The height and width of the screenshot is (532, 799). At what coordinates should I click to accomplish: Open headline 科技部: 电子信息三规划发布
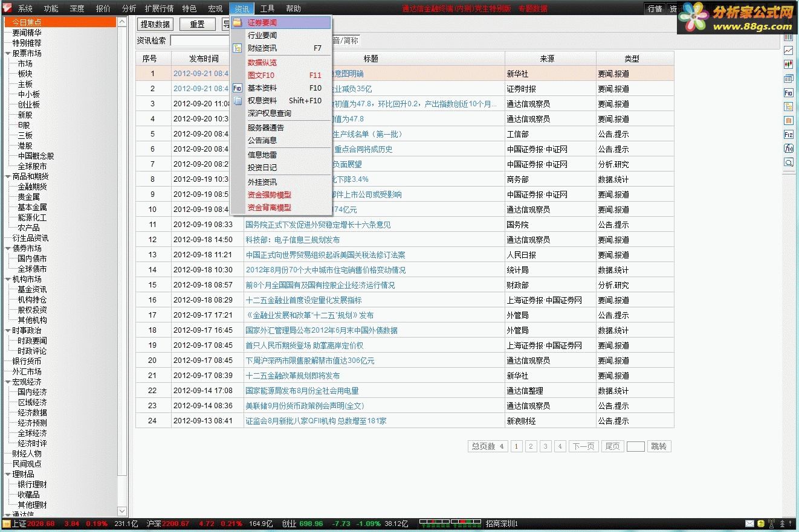pos(293,240)
